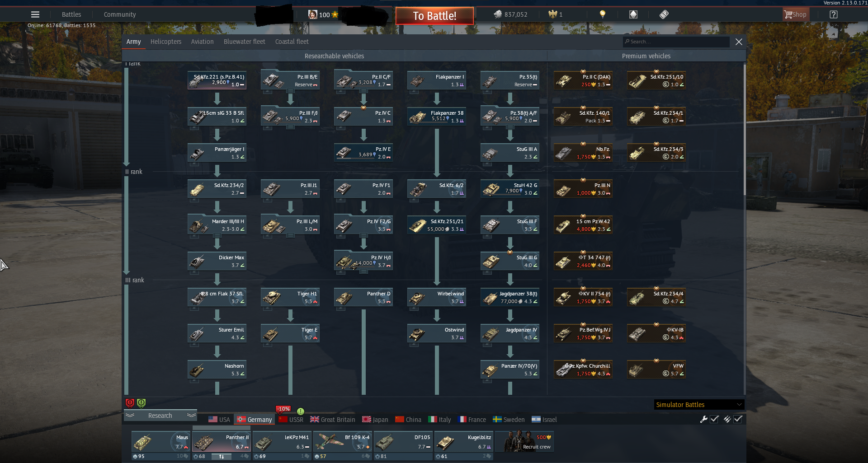Screen dimensions: 868x463
Task: Toggle the auto-refill ammo checkbox
Action: (x=738, y=419)
